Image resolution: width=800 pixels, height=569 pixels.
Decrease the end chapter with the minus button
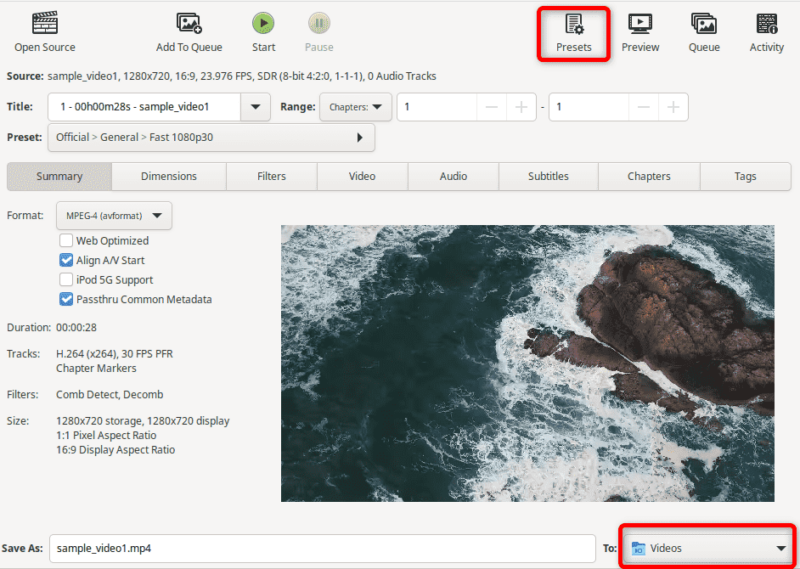643,107
